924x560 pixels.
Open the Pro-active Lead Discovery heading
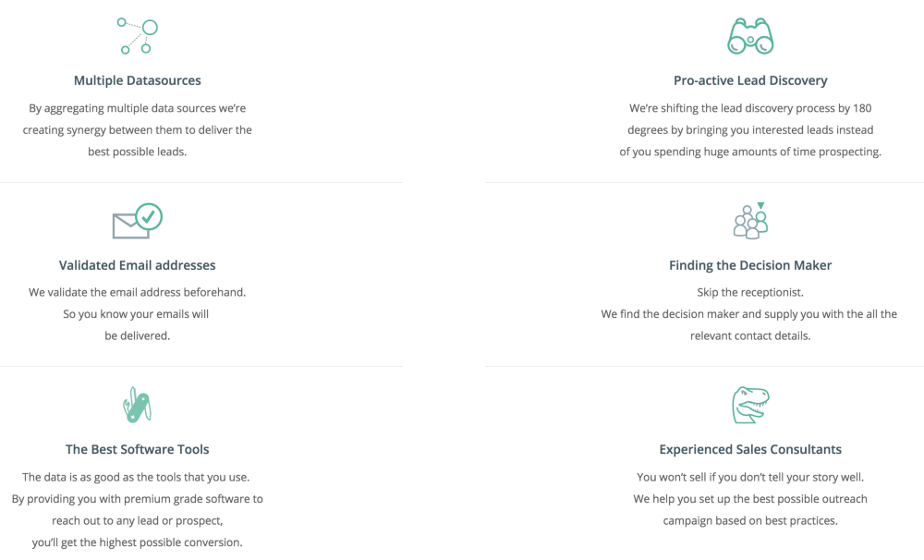[750, 80]
